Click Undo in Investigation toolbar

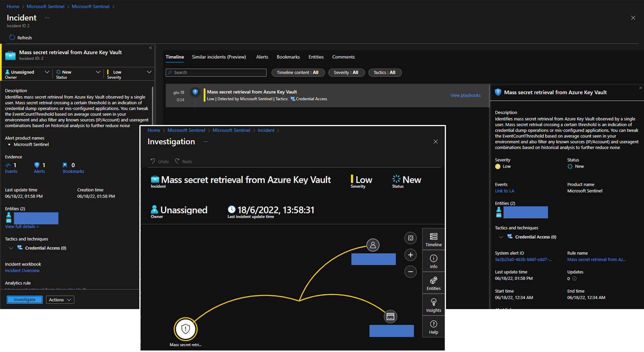point(160,161)
